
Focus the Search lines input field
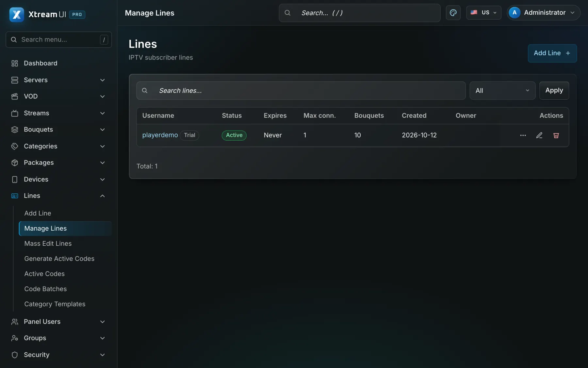coord(301,91)
